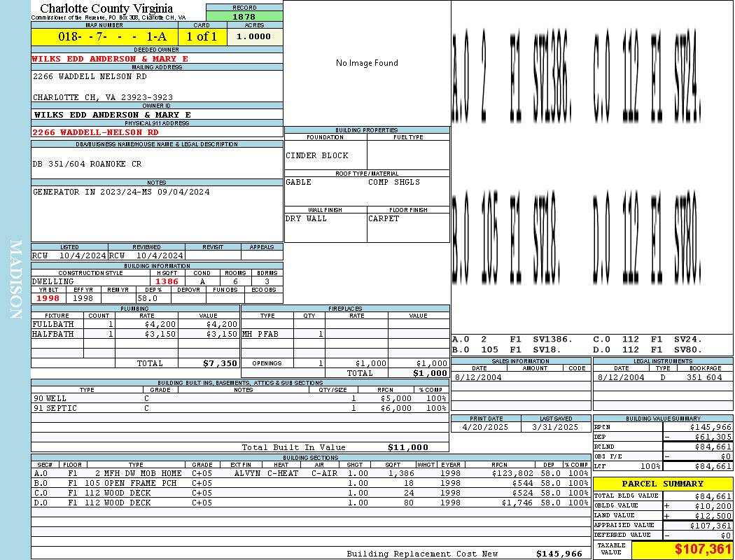Viewport: 735px width, 560px height.
Task: Click mailing address 2266 WADDELL NELSON RD
Action: pos(90,76)
